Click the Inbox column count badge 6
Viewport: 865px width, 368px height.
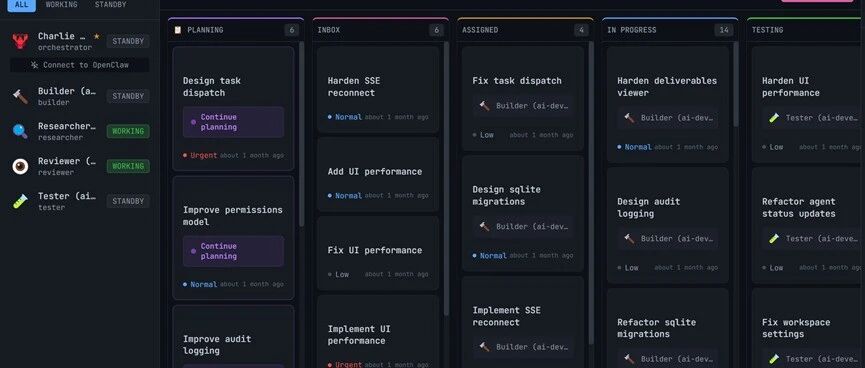(436, 30)
